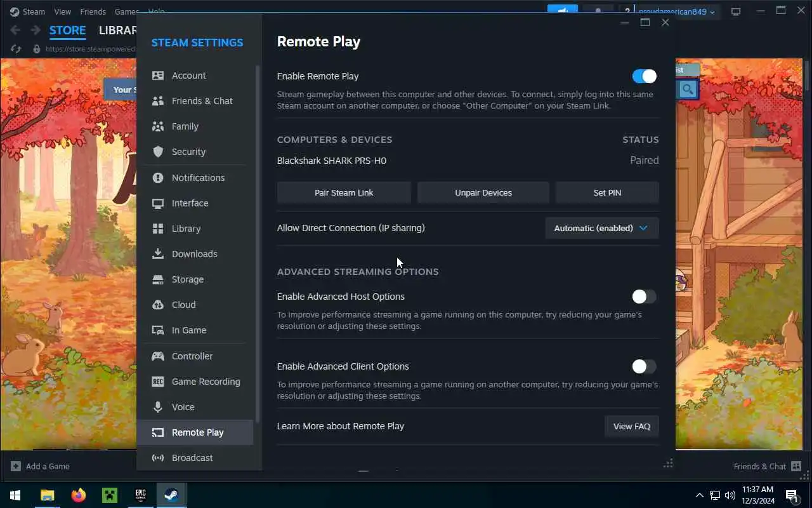
Task: Click the taskbar clock showing 11:37 AM
Action: point(758,495)
